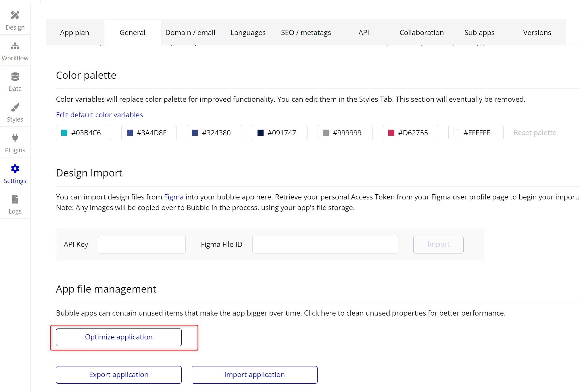The height and width of the screenshot is (392, 580).
Task: Click the Export application button
Action: [x=119, y=375]
